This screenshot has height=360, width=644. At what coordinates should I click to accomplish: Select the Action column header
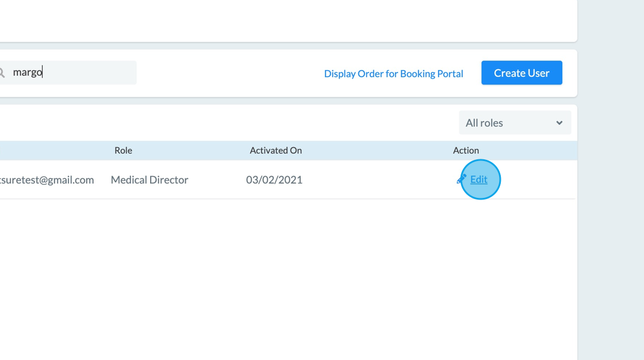tap(466, 151)
